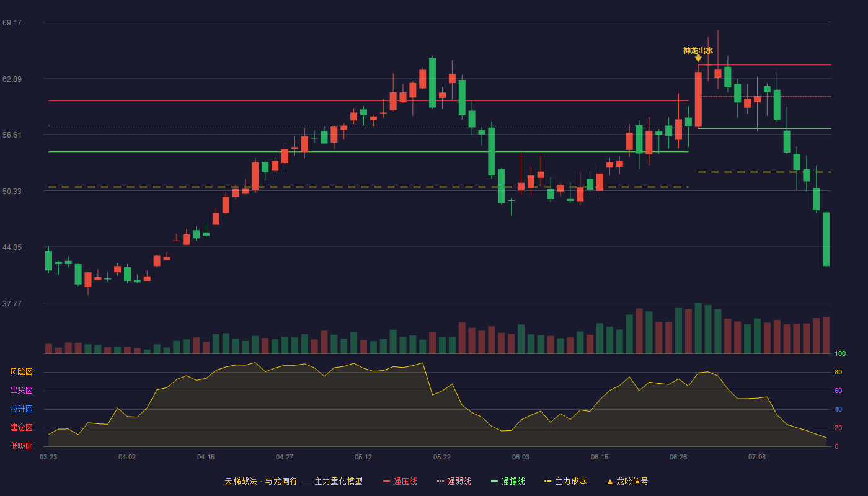Click the 03-23 date label
Screen dimensions: 868x496
(48, 457)
